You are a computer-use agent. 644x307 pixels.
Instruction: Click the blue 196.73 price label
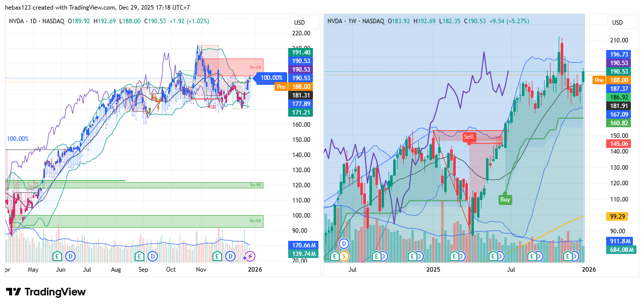(x=619, y=54)
